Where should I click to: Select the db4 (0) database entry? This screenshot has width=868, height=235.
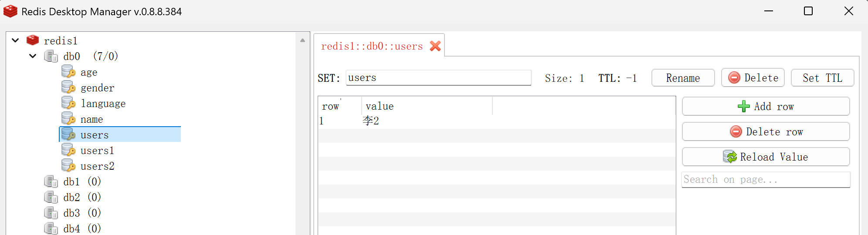pyautogui.click(x=82, y=228)
